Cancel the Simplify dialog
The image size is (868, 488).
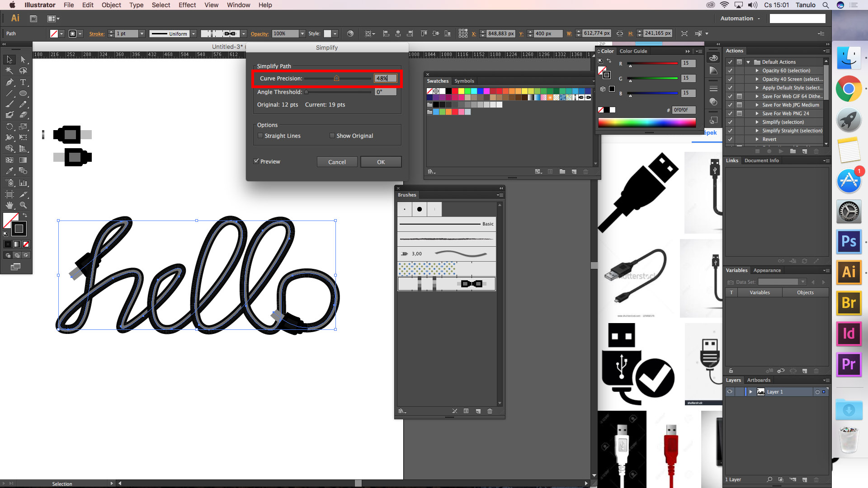point(337,162)
